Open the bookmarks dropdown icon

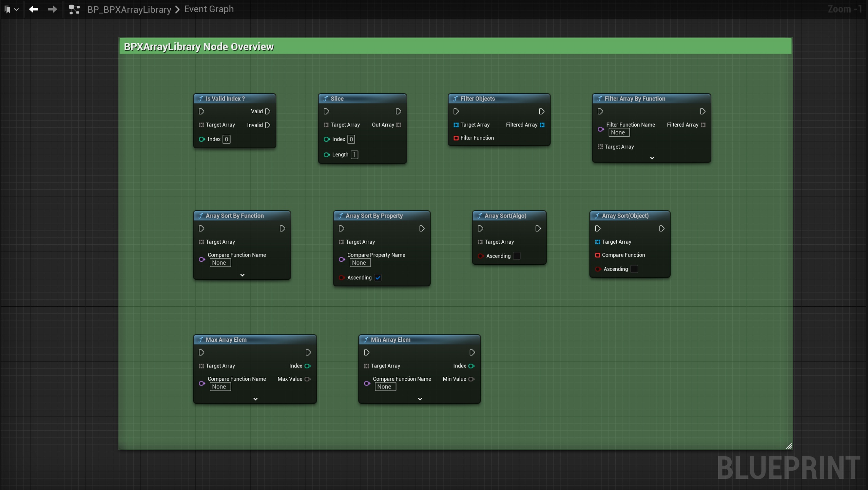coord(11,9)
